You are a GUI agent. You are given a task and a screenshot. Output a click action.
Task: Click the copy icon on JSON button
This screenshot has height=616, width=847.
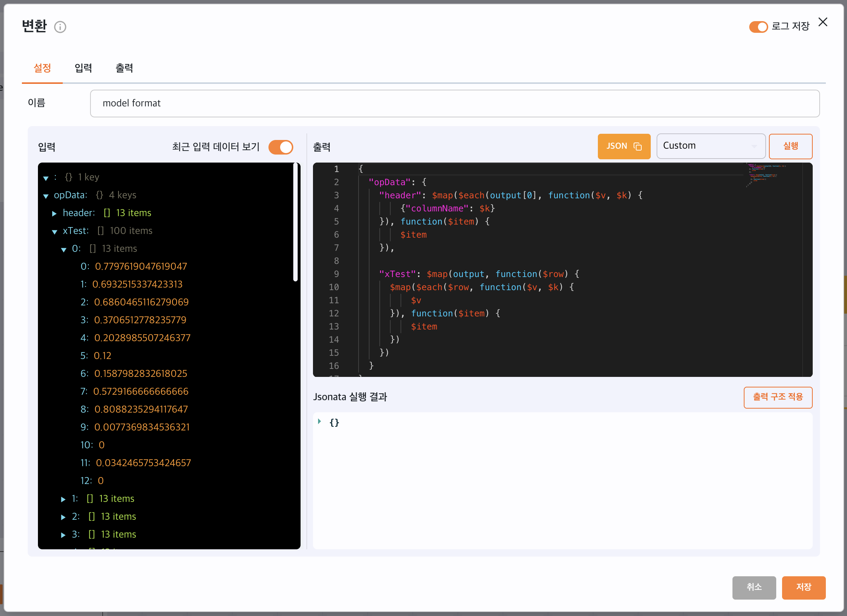click(638, 146)
